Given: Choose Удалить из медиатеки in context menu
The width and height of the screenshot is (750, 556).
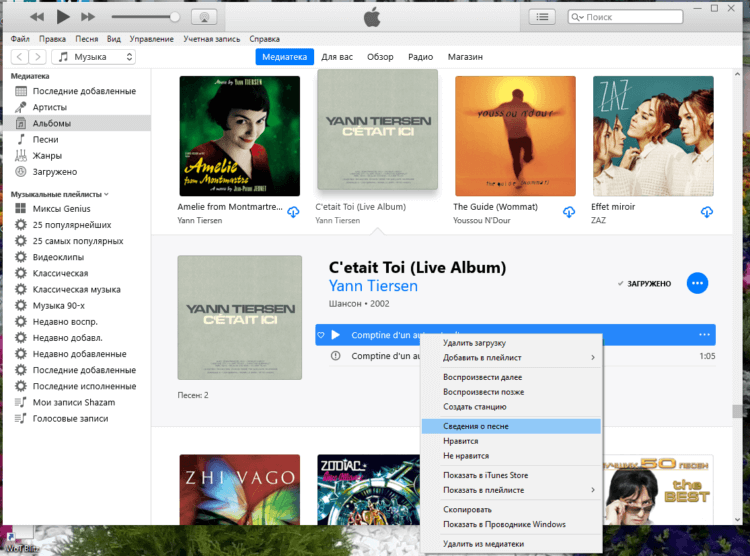Looking at the screenshot, I should tap(511, 544).
